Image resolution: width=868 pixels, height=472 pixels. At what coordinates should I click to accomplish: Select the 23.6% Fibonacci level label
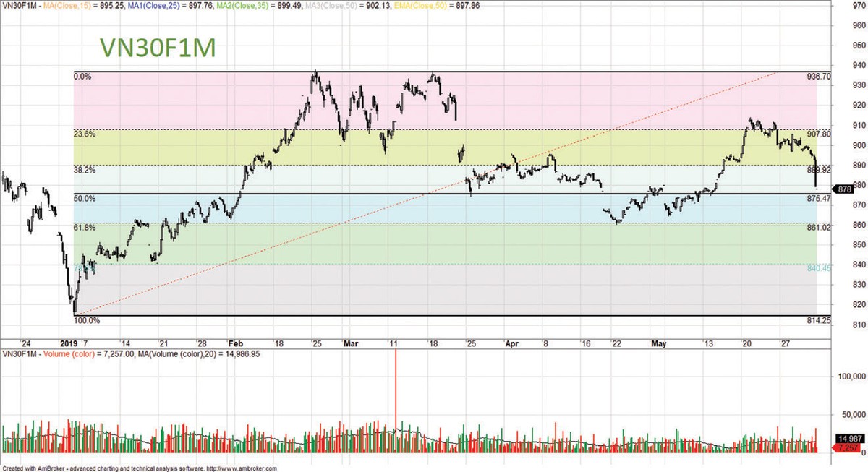(85, 134)
